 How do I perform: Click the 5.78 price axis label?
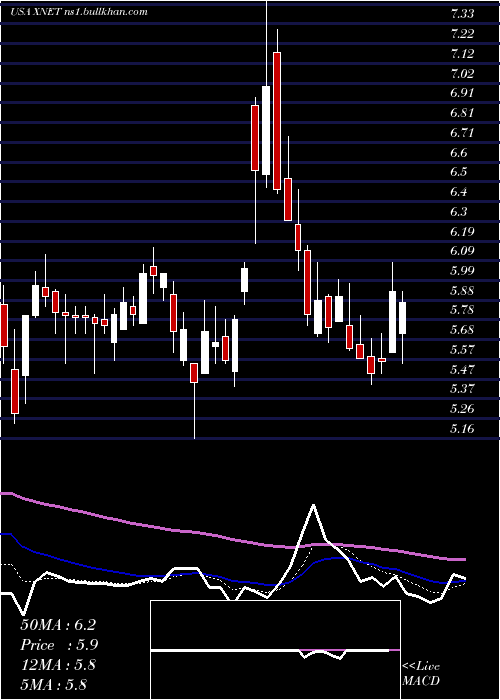point(462,310)
